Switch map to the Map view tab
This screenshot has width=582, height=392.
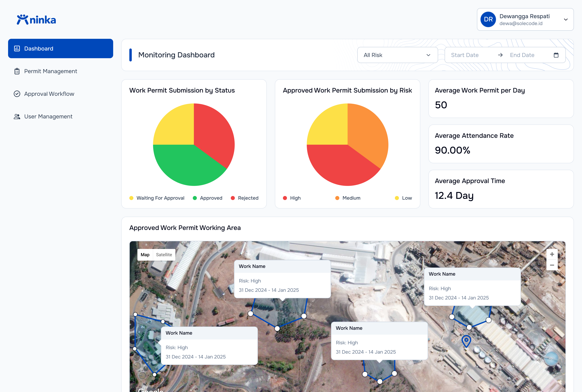tap(145, 255)
